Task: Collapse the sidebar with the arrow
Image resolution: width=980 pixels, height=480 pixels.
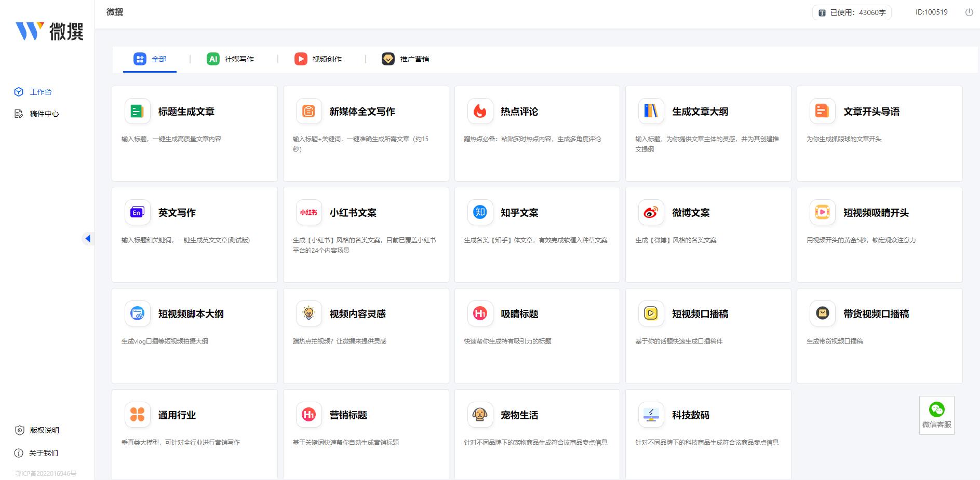Action: point(88,238)
